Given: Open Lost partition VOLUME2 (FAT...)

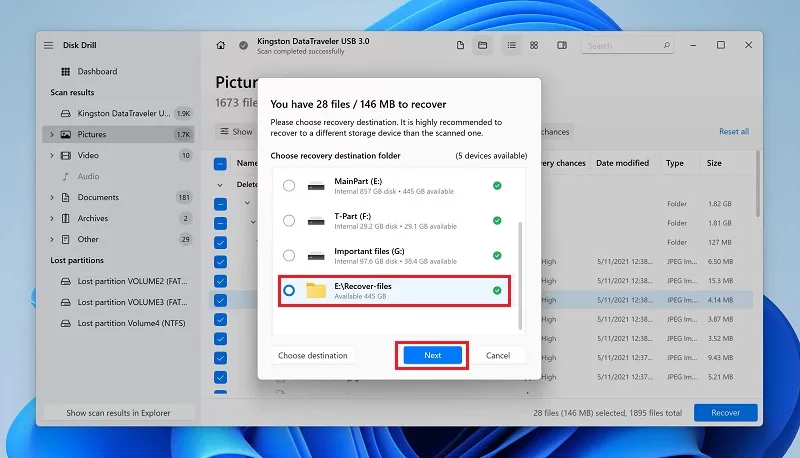Looking at the screenshot, I should (118, 281).
